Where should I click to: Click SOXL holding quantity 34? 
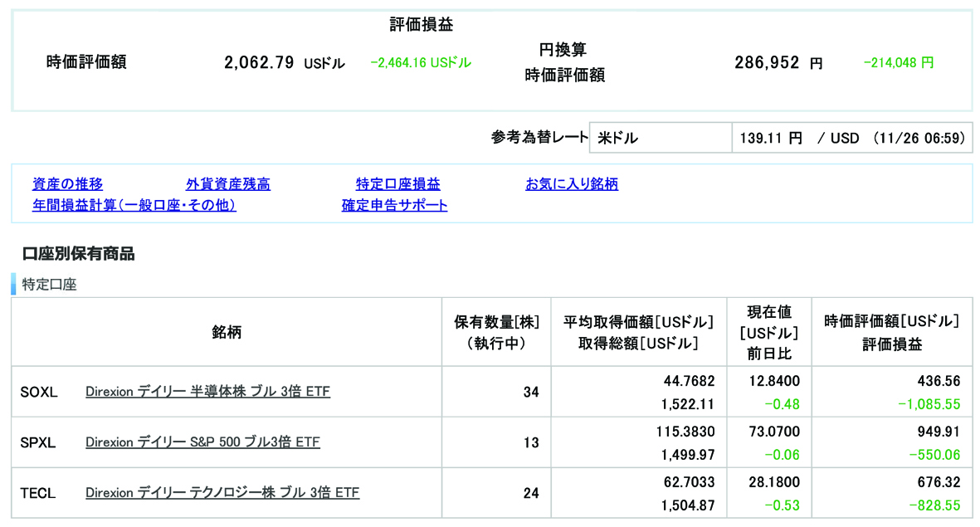(x=531, y=392)
